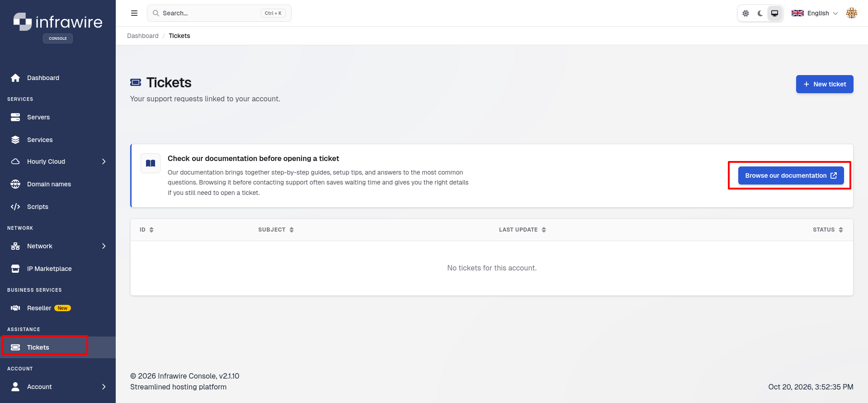Click Browse our documentation button
Screen dimensions: 868x403
coord(791,175)
